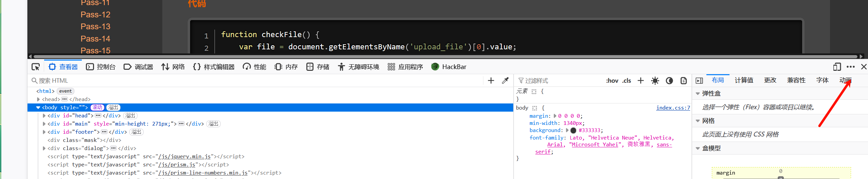Close the developer tools panel
868x179 pixels.
[864, 67]
